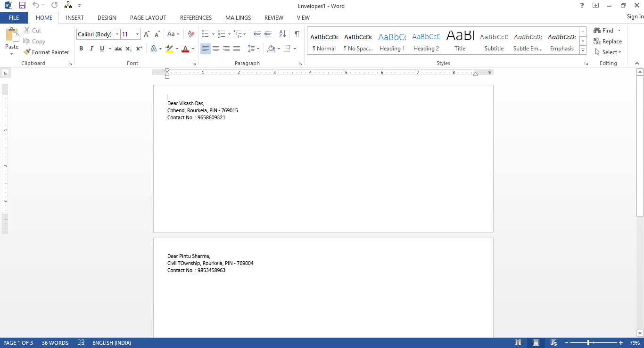Toggle subscript formatting

coord(129,49)
